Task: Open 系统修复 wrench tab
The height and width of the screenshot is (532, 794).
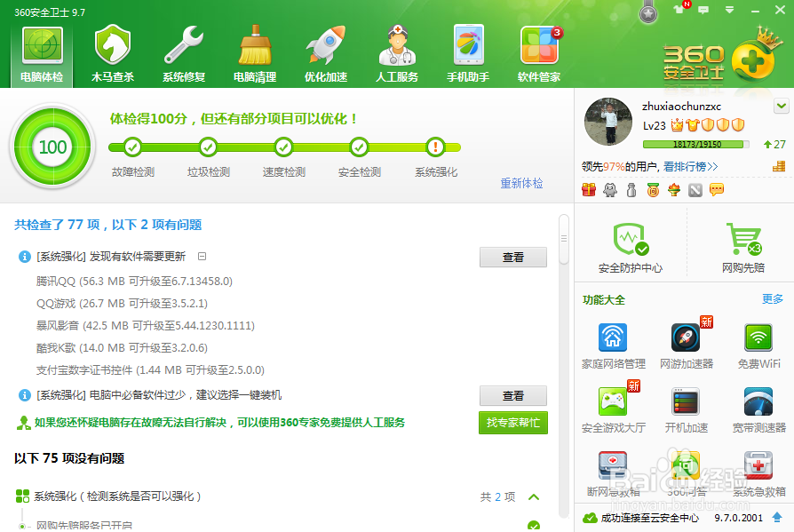Action: 184,55
